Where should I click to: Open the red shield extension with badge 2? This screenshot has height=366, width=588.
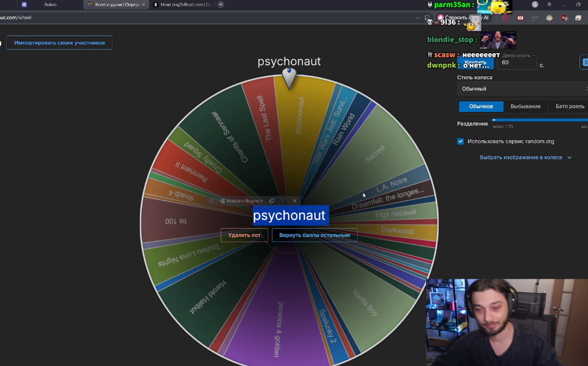(564, 18)
